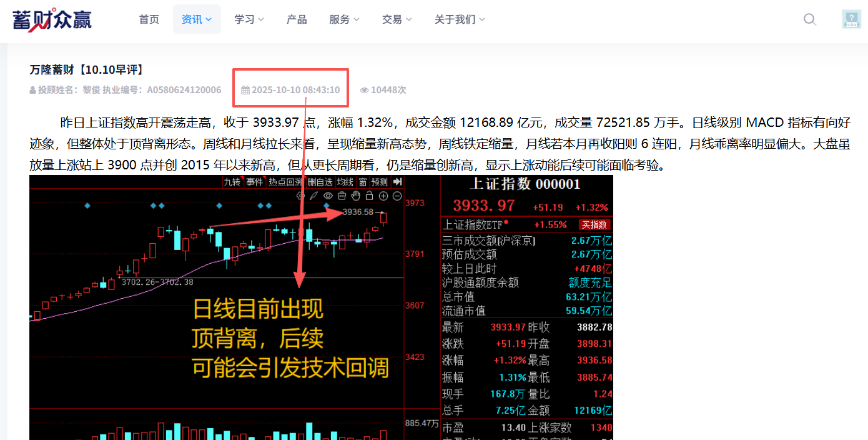Viewport: 868px width, 440px height.
Task: Expand the 服务 navigation dropdown
Action: [344, 19]
